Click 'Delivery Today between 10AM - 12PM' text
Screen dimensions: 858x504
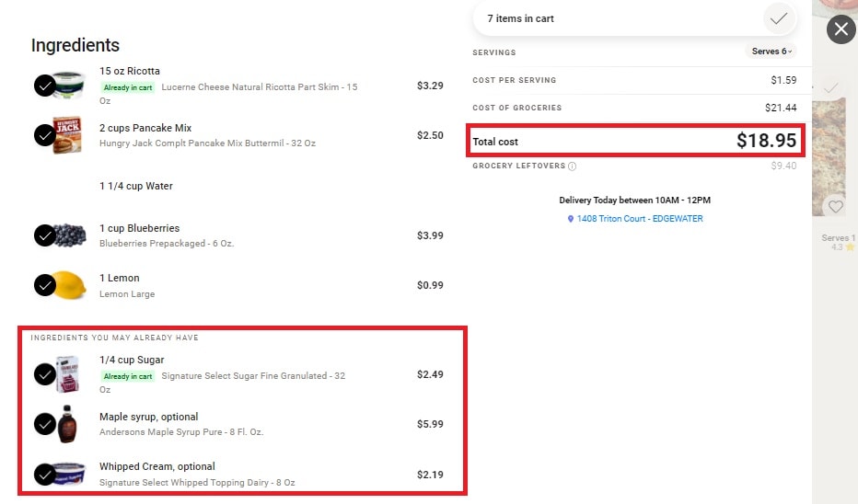click(x=634, y=200)
